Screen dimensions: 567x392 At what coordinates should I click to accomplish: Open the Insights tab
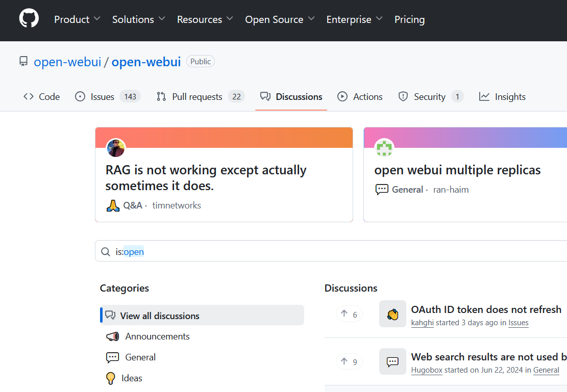click(x=502, y=96)
